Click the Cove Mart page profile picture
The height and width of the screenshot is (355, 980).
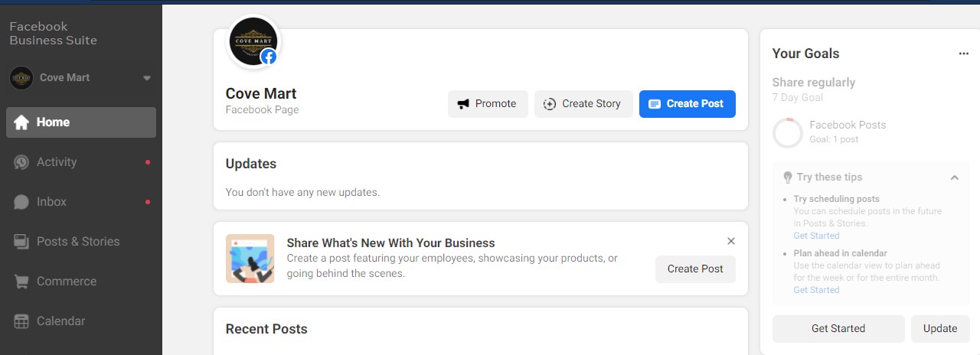click(x=254, y=41)
